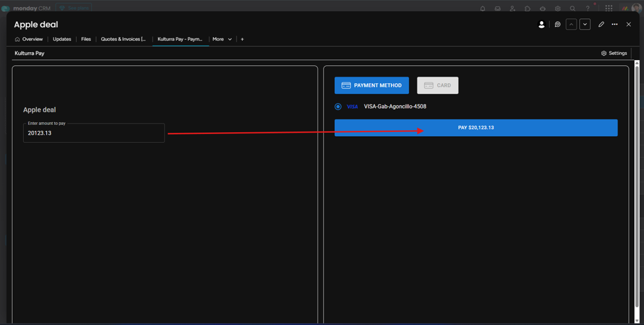Screen dimensions: 644x325
Task: Click the PAY $20,123.13 button
Action: (476, 127)
